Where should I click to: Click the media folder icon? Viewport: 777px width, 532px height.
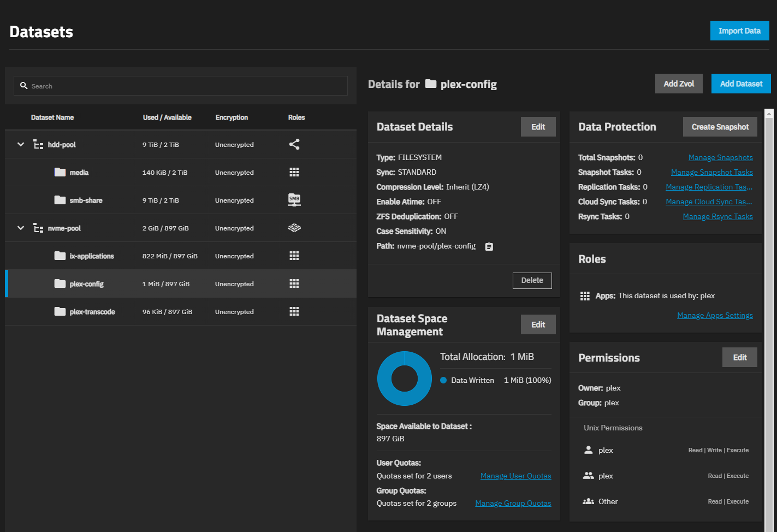(60, 172)
